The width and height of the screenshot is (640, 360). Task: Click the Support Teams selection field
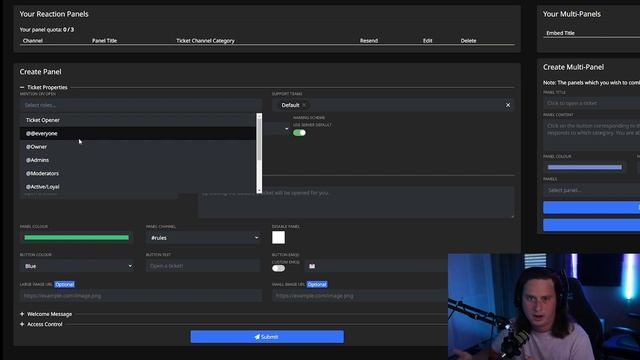tap(393, 105)
